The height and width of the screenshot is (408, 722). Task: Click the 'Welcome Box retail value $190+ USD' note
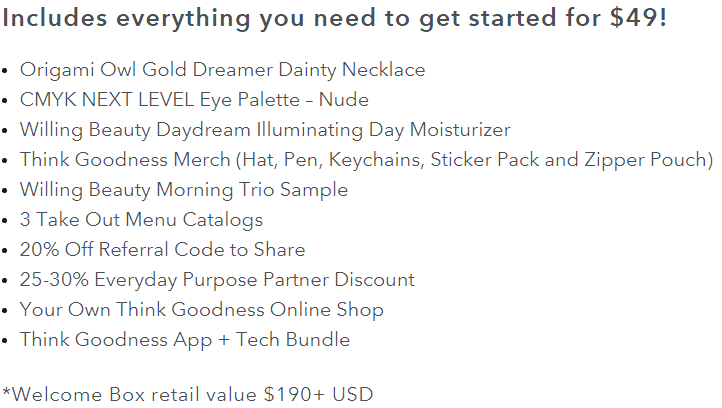click(188, 395)
